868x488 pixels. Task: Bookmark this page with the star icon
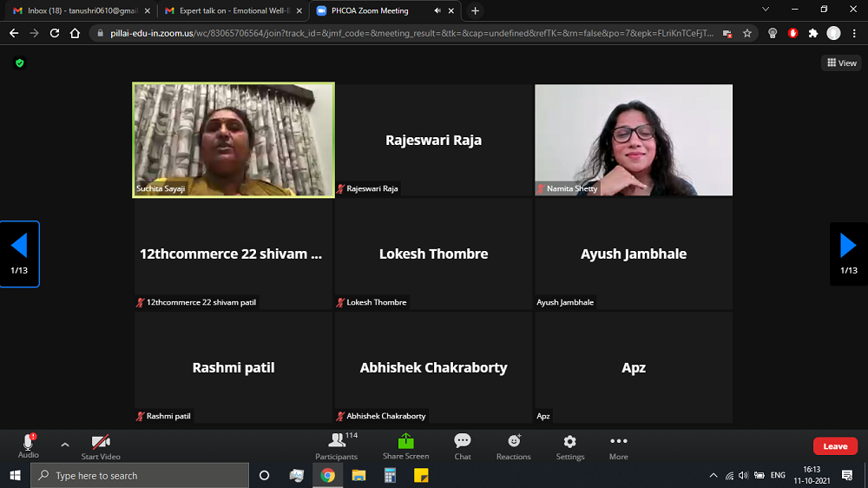coord(747,33)
